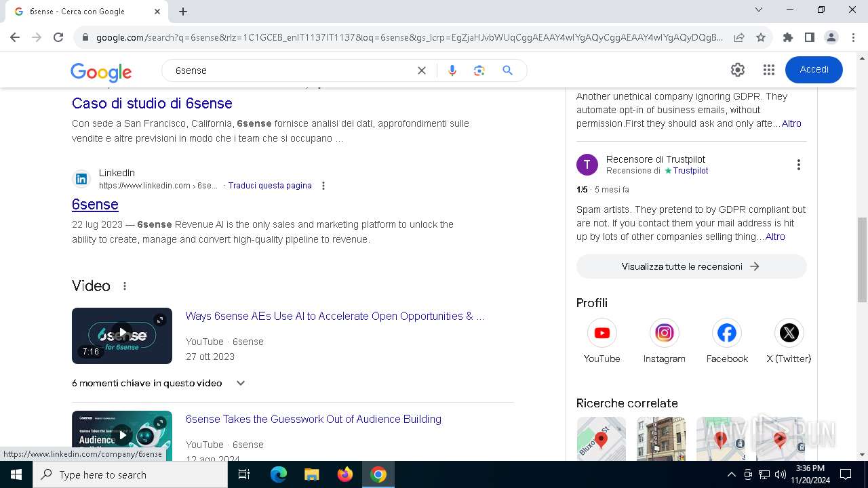This screenshot has width=868, height=488.
Task: Translate the LinkedIn result page
Action: pos(270,186)
